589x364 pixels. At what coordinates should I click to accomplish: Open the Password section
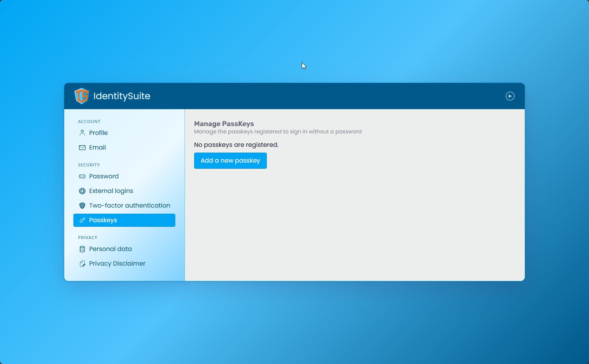[x=124, y=176]
